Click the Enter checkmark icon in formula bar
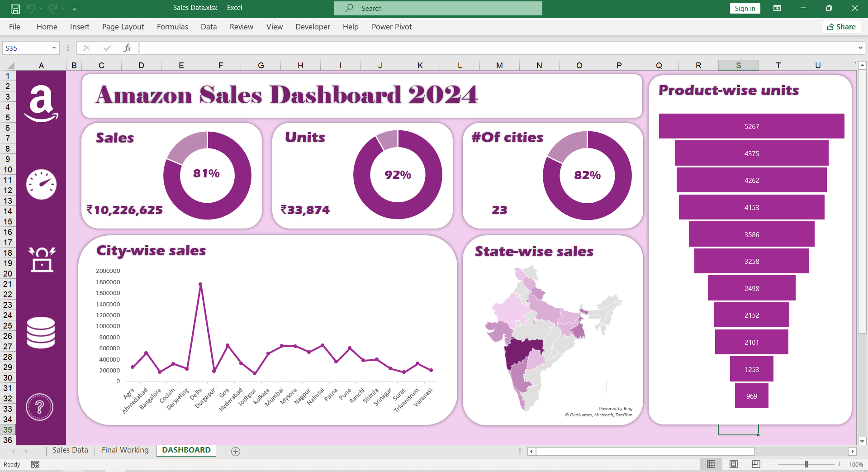The width and height of the screenshot is (868, 472). tap(107, 48)
